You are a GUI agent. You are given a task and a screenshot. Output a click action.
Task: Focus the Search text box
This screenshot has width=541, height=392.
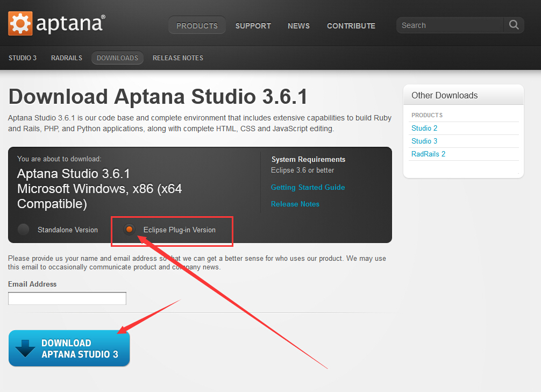450,25
